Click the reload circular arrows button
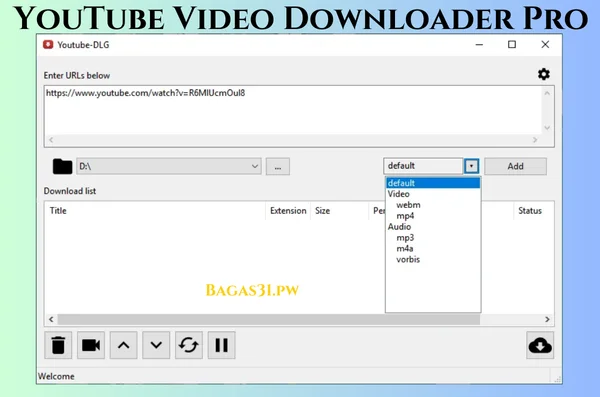Screen dimensions: 600x397 (189, 345)
